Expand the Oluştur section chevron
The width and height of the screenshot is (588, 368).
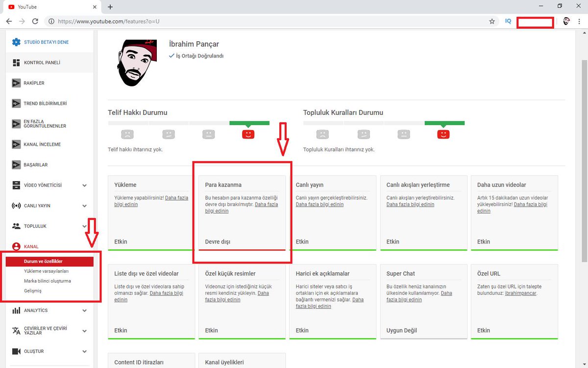click(84, 351)
